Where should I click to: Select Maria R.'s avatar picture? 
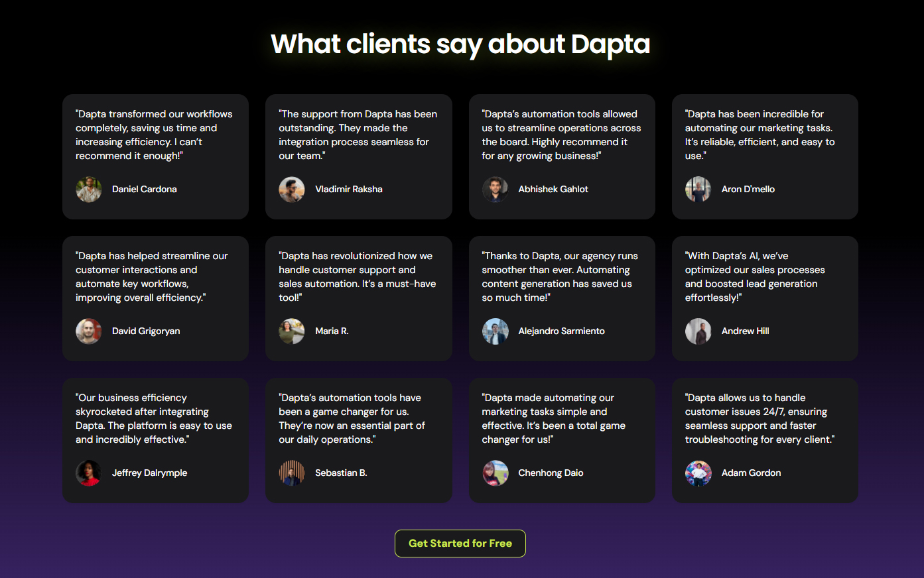click(292, 331)
